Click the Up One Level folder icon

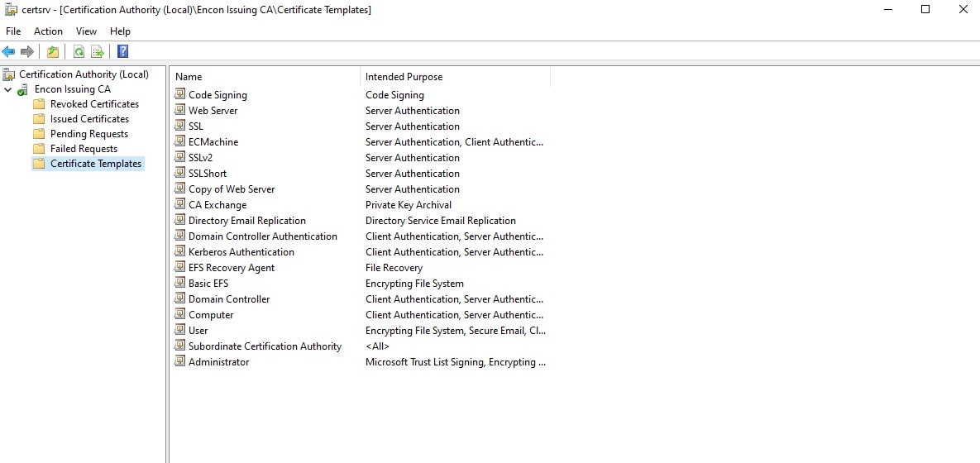click(53, 51)
